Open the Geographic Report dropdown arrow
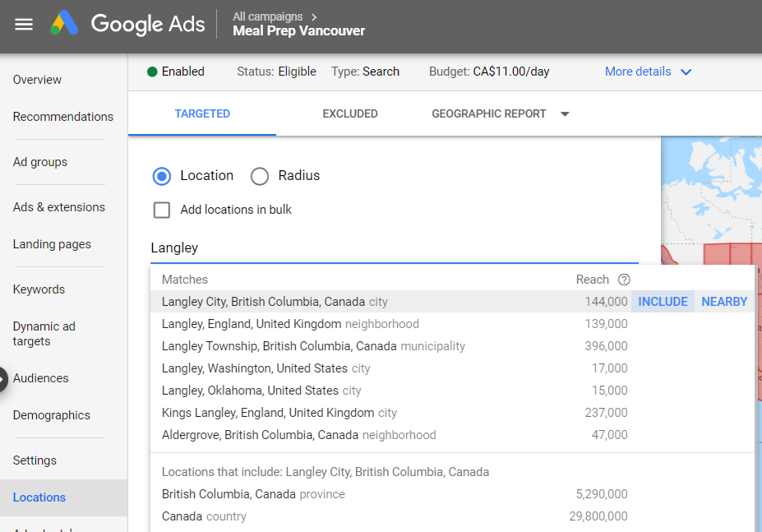 565,114
